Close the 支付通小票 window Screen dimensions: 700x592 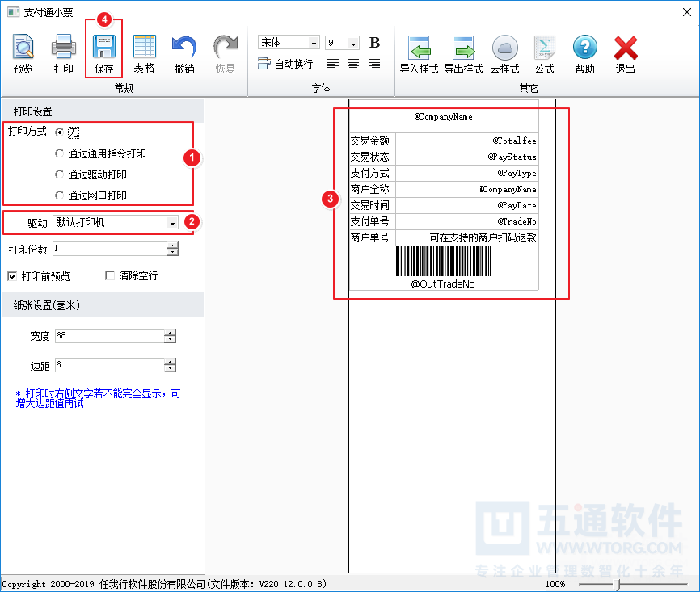click(687, 12)
